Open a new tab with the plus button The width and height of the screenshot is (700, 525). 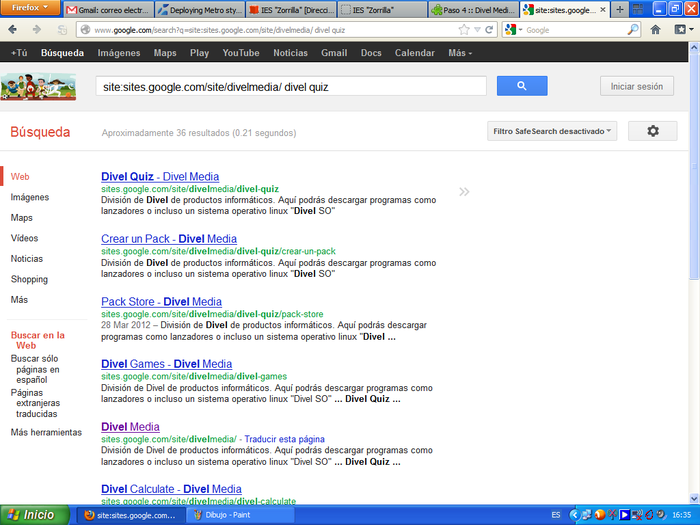point(620,9)
